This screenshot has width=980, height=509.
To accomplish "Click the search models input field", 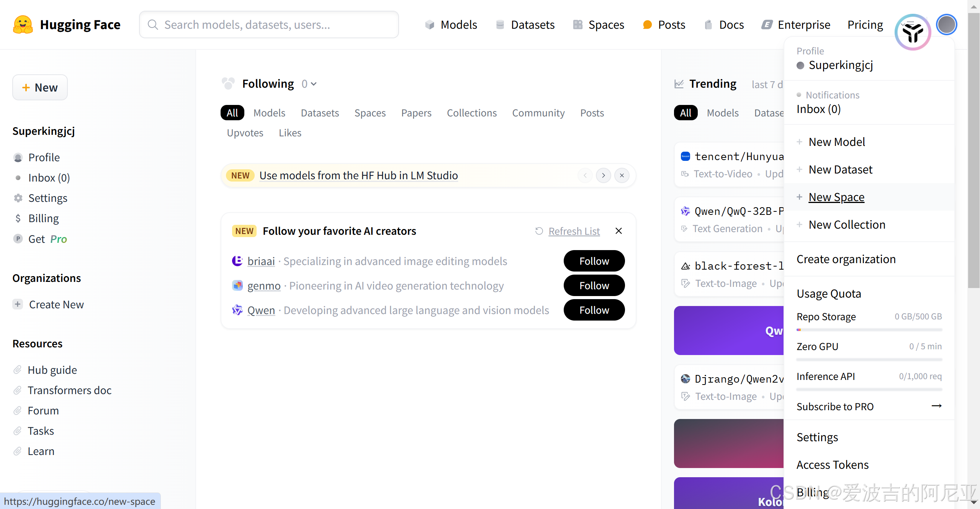I will (269, 25).
